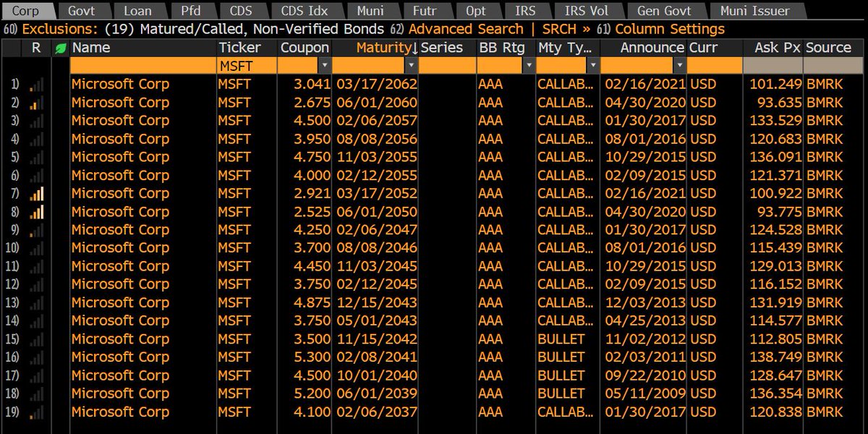The image size is (868, 434).
Task: Open Advanced Search
Action: (466, 29)
